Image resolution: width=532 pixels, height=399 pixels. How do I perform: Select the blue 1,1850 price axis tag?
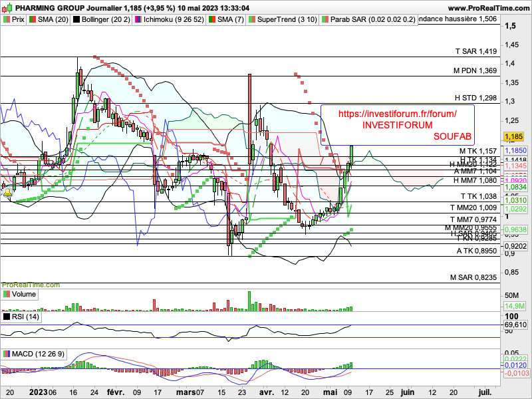516,150
